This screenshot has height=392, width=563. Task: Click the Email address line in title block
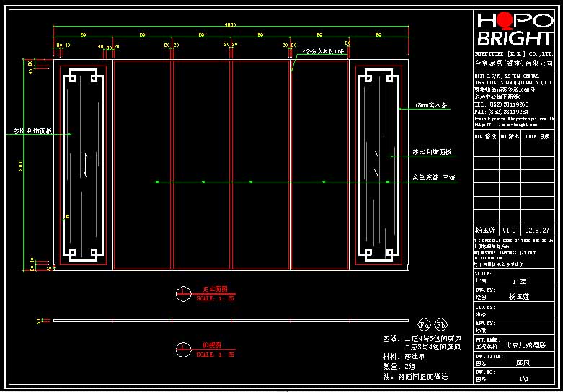(515, 118)
